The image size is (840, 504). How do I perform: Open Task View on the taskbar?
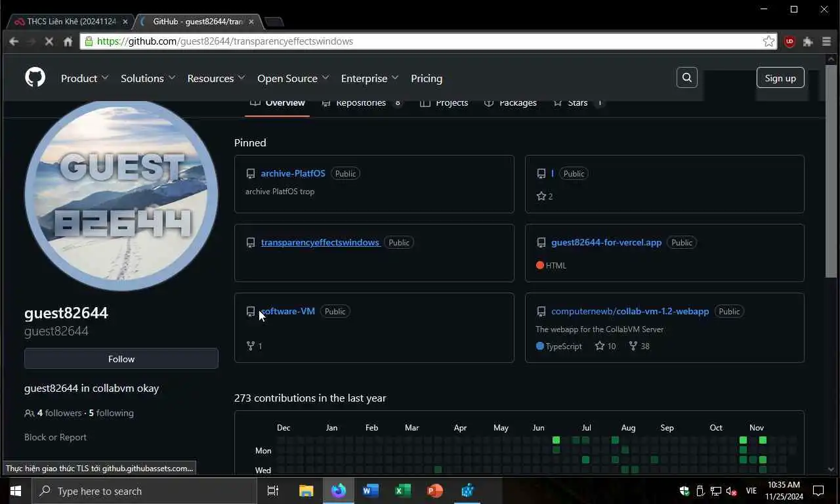coord(273,491)
